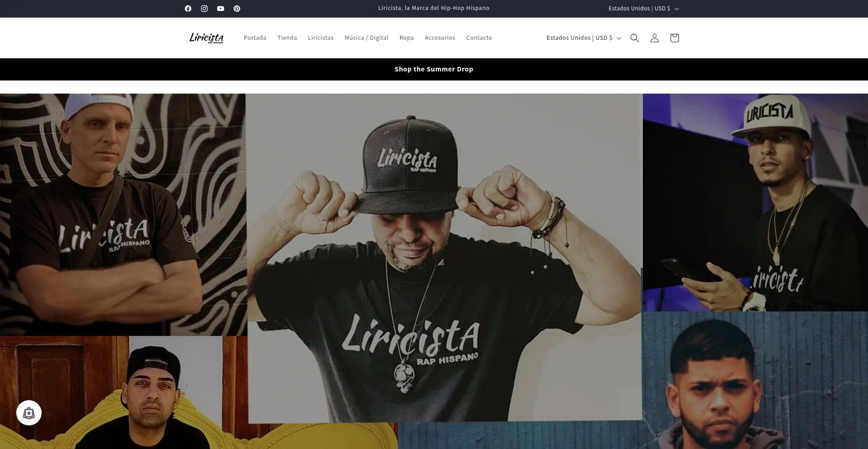This screenshot has width=868, height=449.
Task: Open the Facebook social icon
Action: click(188, 9)
